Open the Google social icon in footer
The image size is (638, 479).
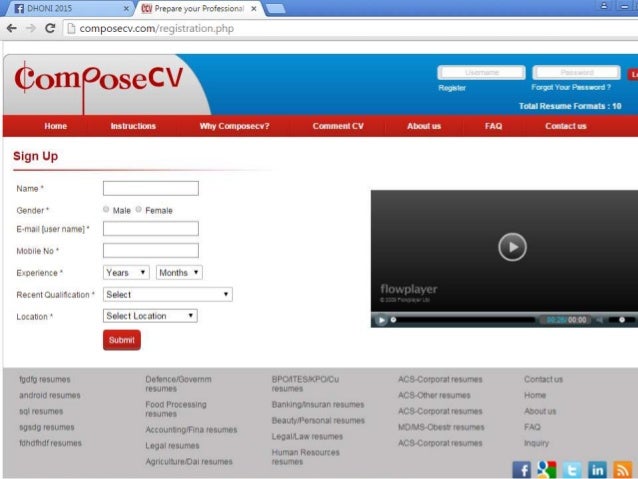[546, 470]
